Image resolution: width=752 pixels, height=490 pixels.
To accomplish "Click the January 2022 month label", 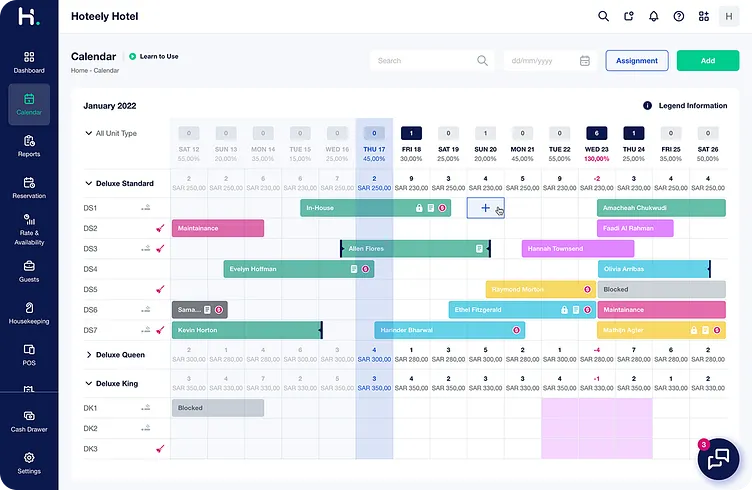I will 110,106.
